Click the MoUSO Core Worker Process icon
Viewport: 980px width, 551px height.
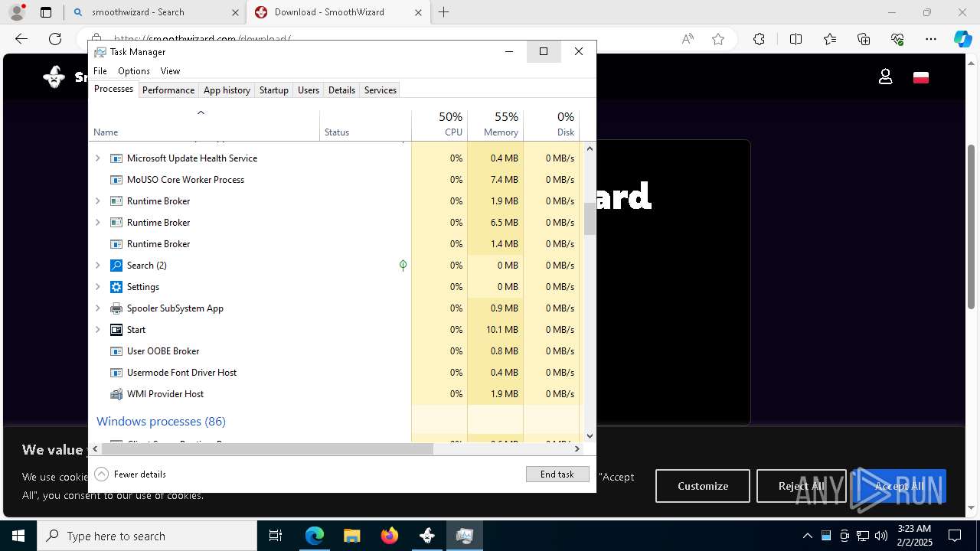click(116, 180)
